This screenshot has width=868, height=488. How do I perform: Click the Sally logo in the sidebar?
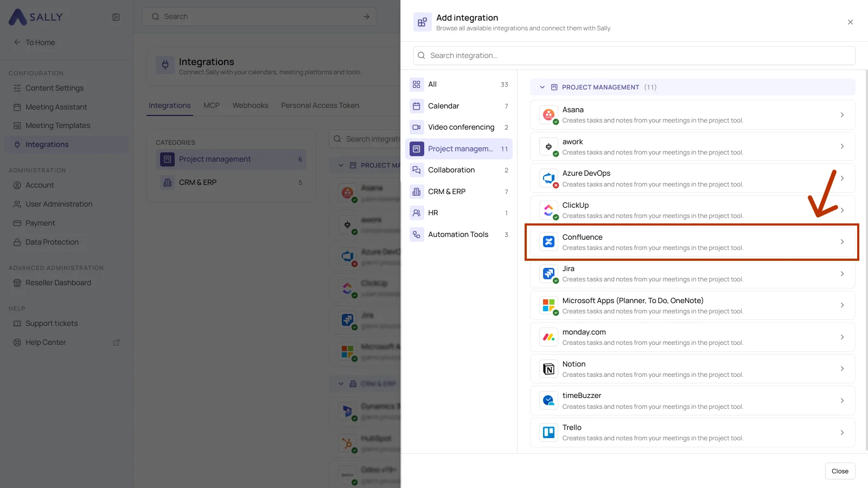[36, 17]
